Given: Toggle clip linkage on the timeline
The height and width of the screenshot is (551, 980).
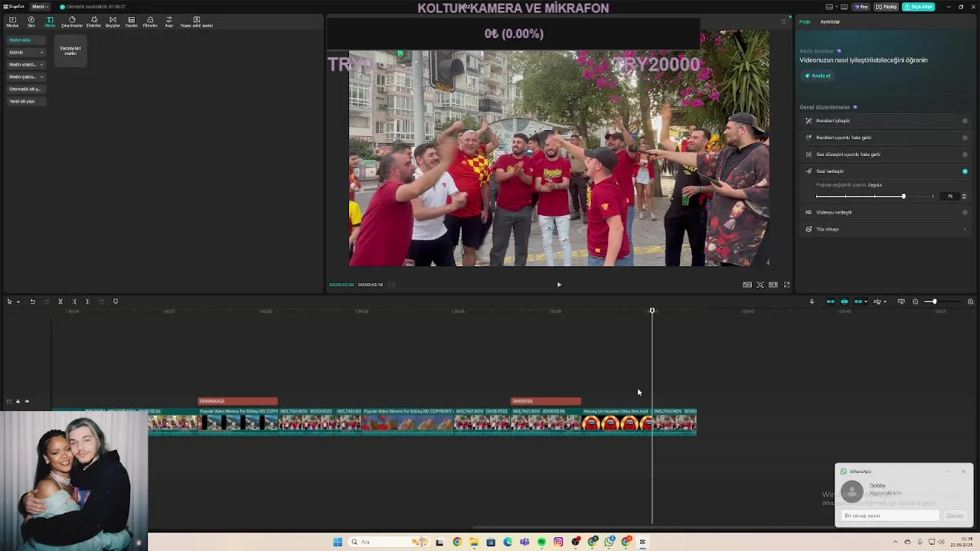Looking at the screenshot, I should point(858,302).
